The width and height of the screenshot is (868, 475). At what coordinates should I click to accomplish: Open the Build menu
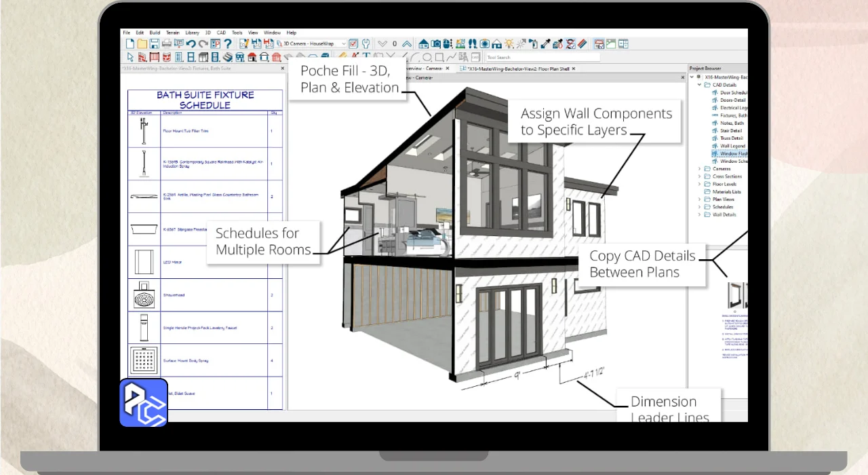(x=155, y=33)
